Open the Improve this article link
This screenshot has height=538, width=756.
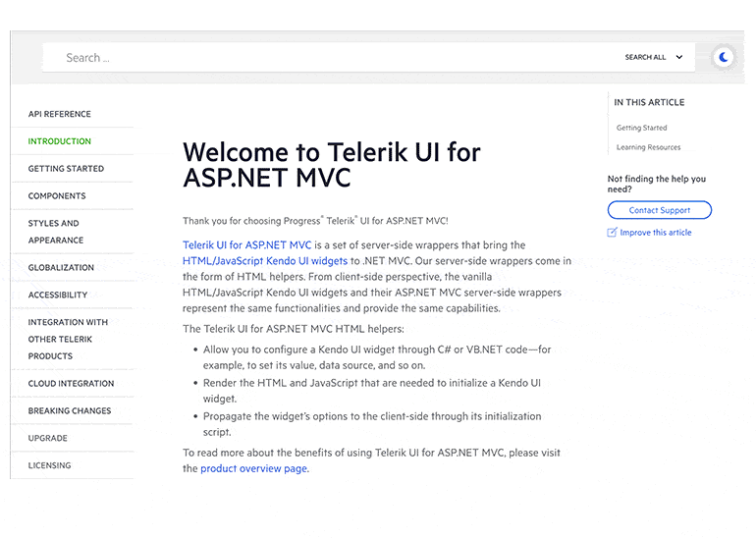pyautogui.click(x=656, y=233)
